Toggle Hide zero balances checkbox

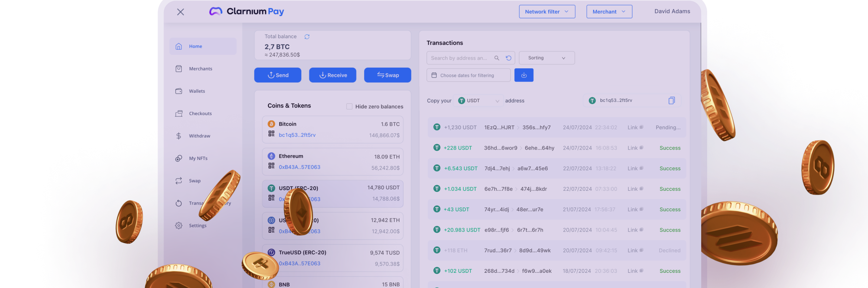349,107
